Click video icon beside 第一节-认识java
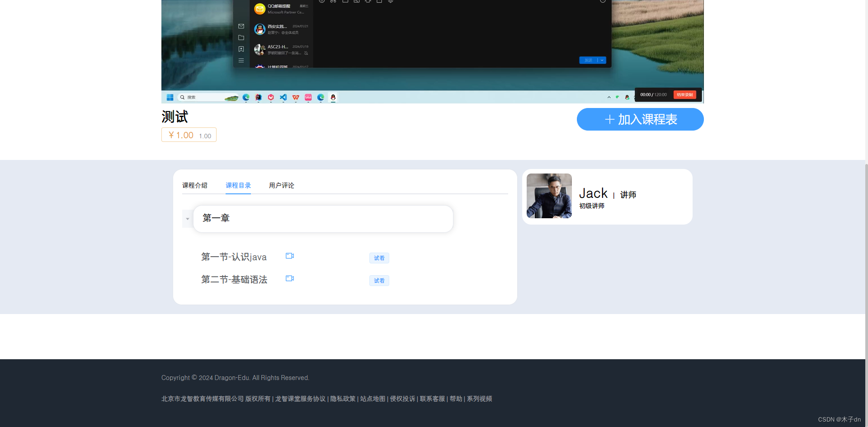Screen dimensions: 868x427 tap(290, 256)
